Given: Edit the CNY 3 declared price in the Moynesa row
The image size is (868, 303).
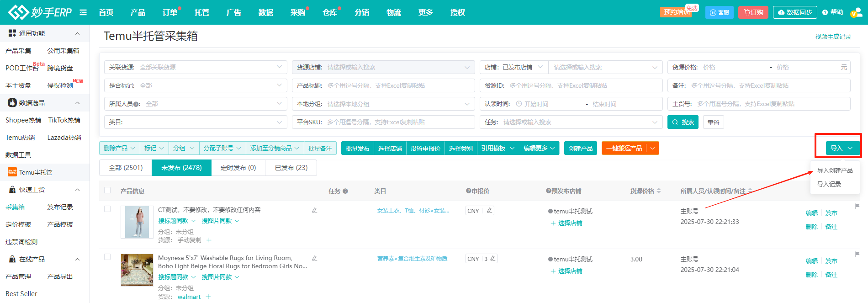Looking at the screenshot, I should coord(492,259).
